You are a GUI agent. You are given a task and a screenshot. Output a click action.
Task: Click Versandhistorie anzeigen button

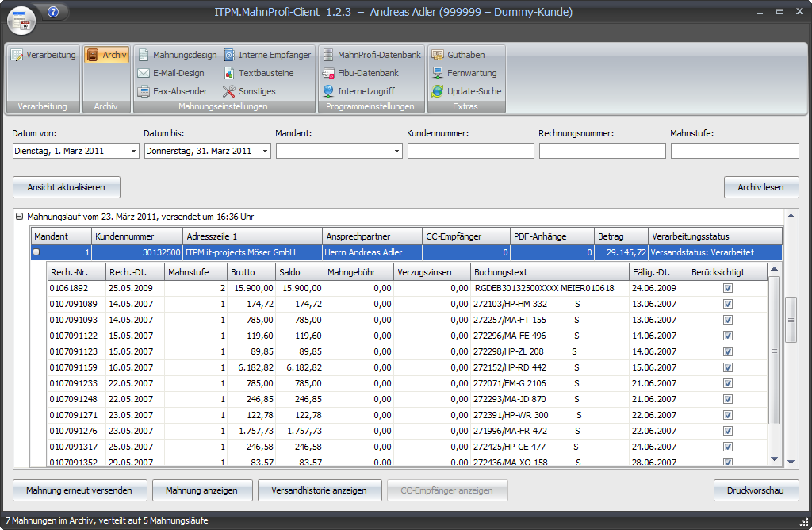click(x=320, y=490)
